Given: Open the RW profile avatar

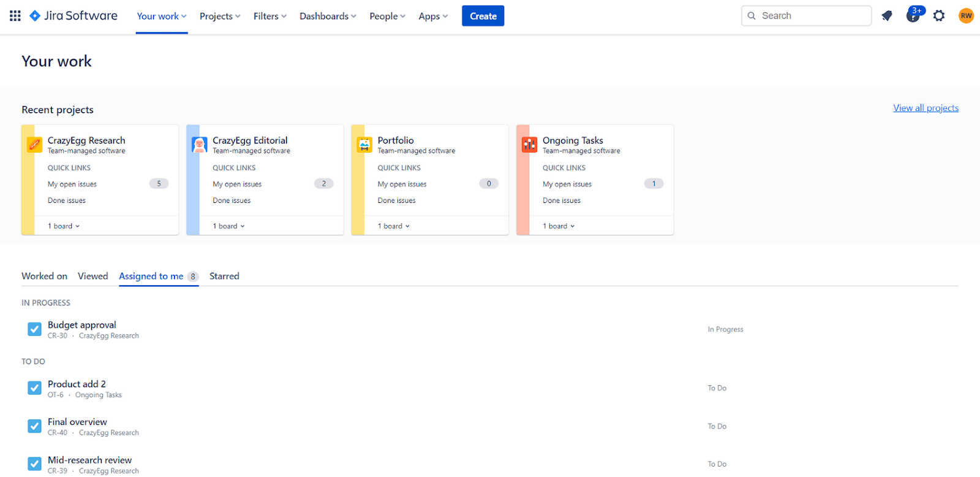Looking at the screenshot, I should [x=966, y=16].
